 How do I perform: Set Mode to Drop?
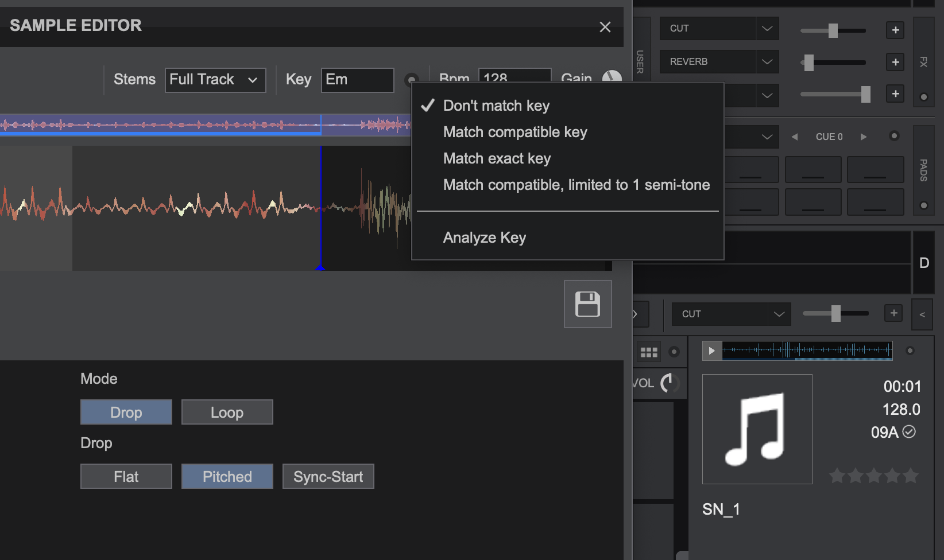(x=126, y=412)
